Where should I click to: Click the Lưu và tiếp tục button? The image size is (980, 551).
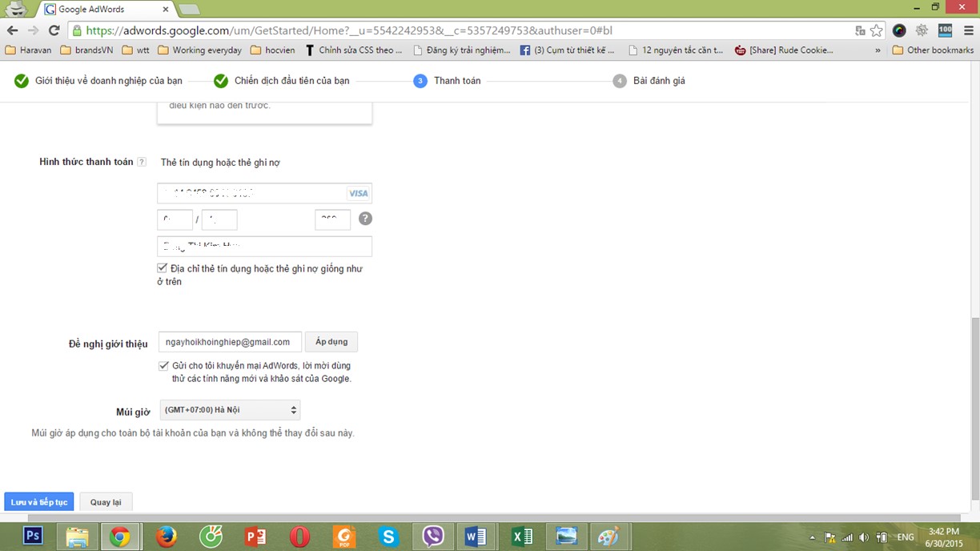pos(38,502)
